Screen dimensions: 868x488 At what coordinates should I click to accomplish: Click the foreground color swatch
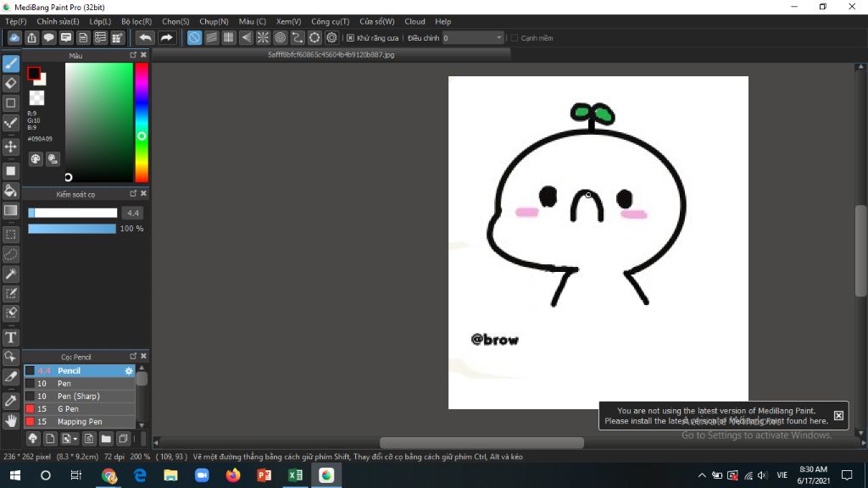click(x=34, y=73)
